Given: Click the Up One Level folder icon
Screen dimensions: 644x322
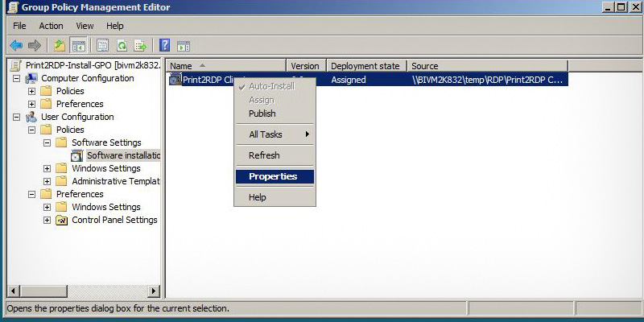Looking at the screenshot, I should click(x=59, y=45).
